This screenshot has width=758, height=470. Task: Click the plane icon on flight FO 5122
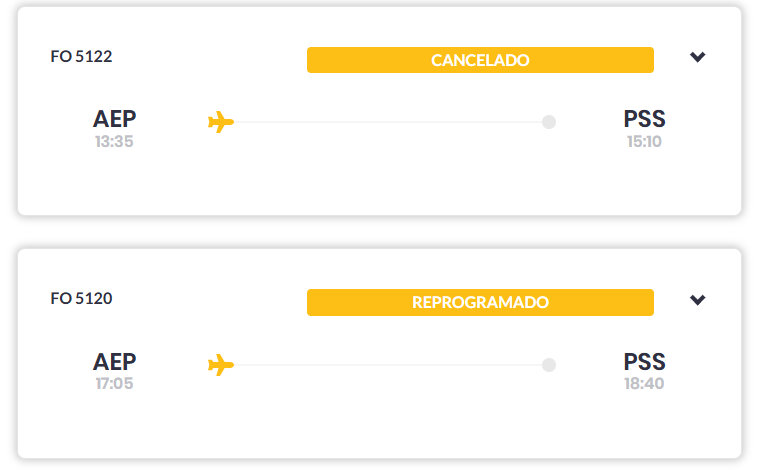pos(221,122)
